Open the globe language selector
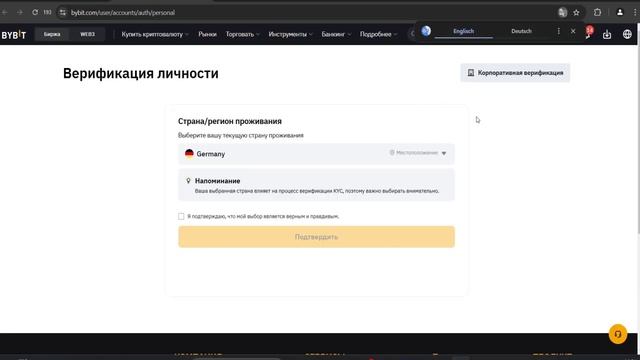 coord(627,34)
